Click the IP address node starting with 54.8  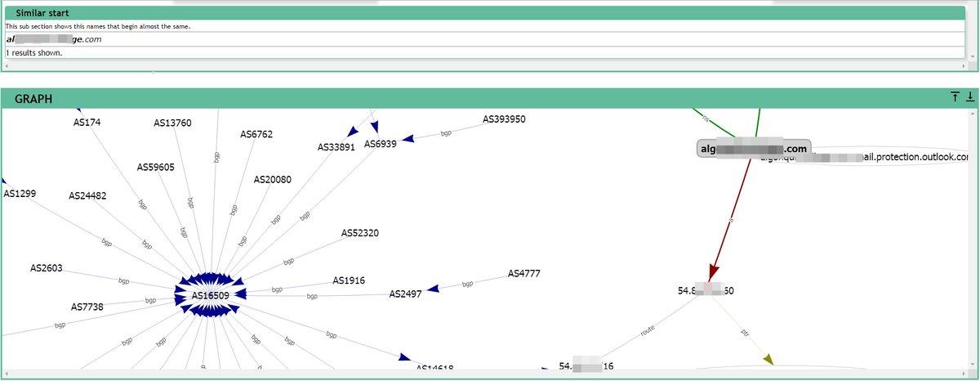coord(706,290)
